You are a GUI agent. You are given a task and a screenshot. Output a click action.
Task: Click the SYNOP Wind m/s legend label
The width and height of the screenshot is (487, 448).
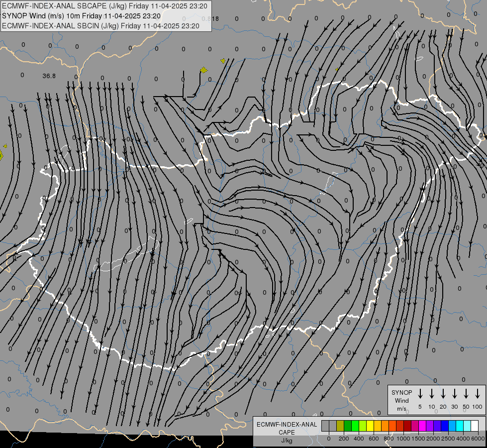401,400
